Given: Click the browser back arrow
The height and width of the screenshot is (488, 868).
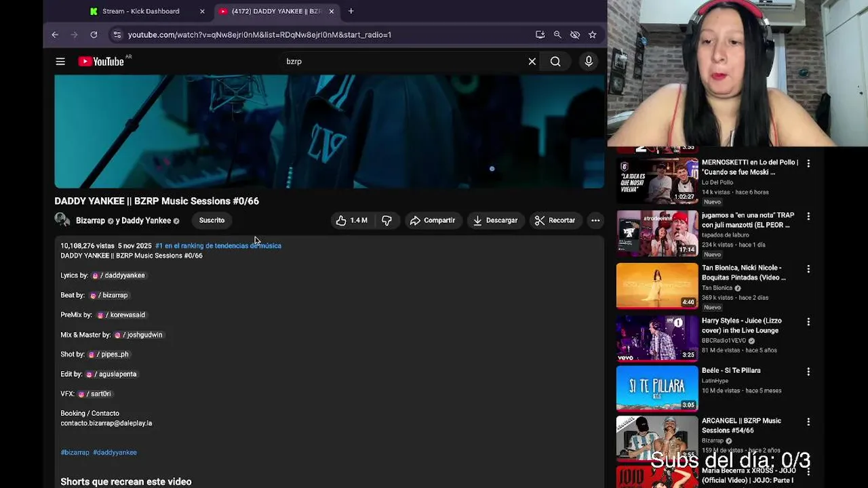Looking at the screenshot, I should pos(55,35).
